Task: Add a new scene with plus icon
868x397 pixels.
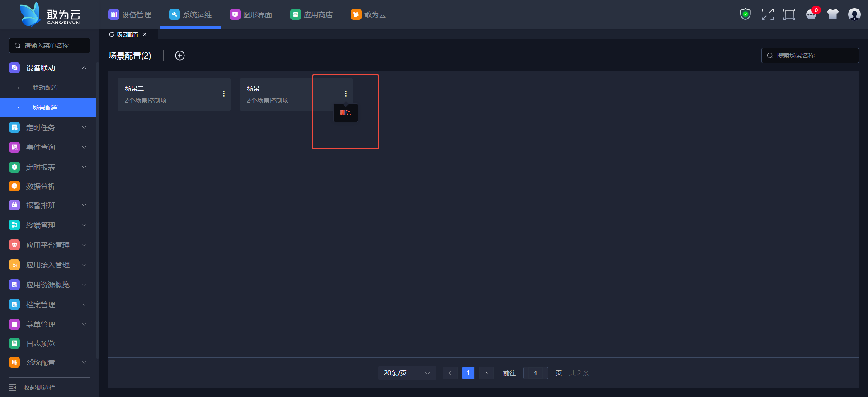Action: [180, 56]
